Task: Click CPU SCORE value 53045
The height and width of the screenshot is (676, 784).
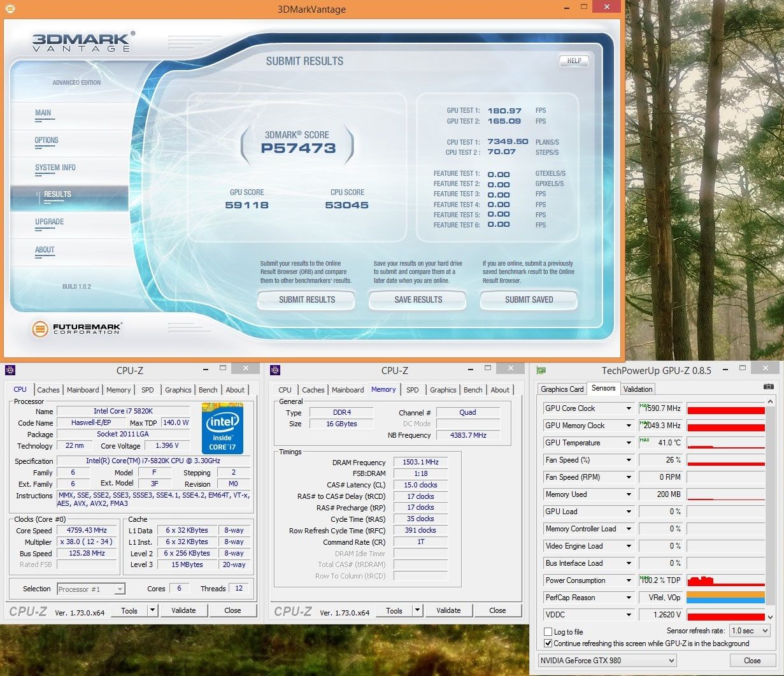Action: [346, 205]
